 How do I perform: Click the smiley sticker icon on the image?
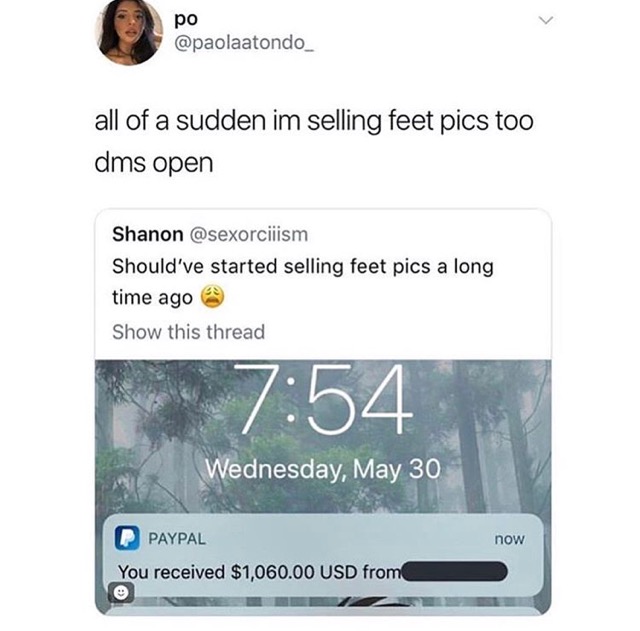(x=120, y=592)
